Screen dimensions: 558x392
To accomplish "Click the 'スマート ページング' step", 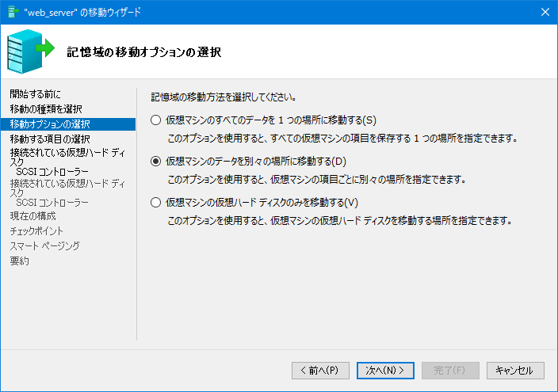I will 45,245.
